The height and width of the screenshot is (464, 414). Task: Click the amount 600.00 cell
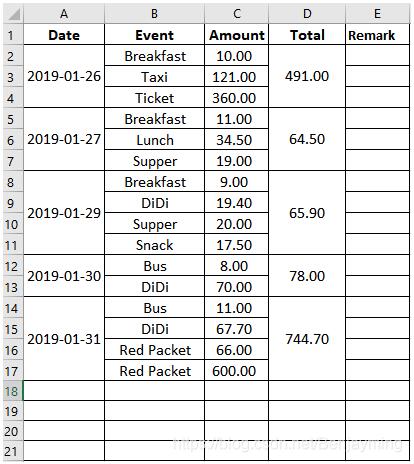[x=237, y=370]
